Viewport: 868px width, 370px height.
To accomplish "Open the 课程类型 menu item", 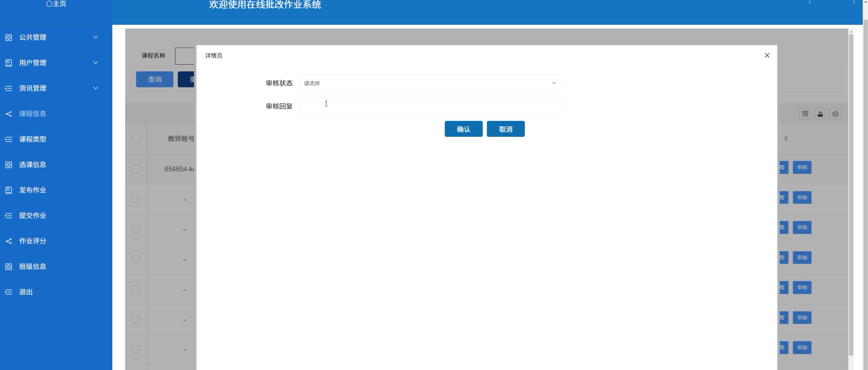I will [x=33, y=139].
